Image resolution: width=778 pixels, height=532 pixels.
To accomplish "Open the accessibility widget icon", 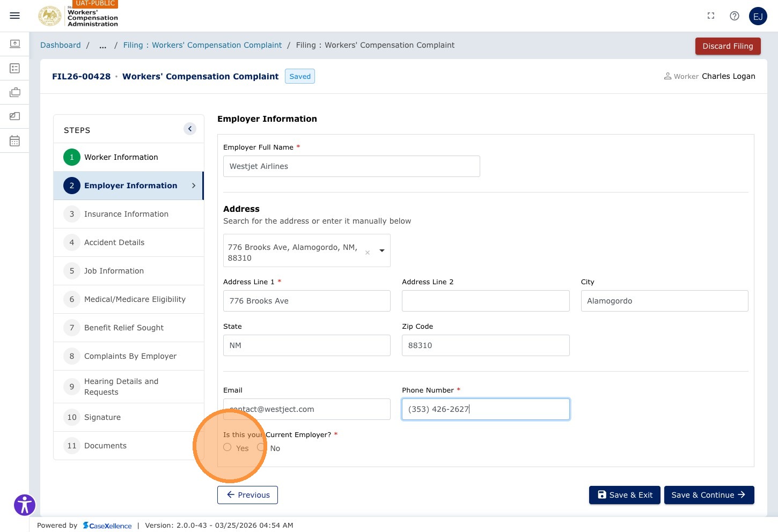I will pyautogui.click(x=25, y=505).
